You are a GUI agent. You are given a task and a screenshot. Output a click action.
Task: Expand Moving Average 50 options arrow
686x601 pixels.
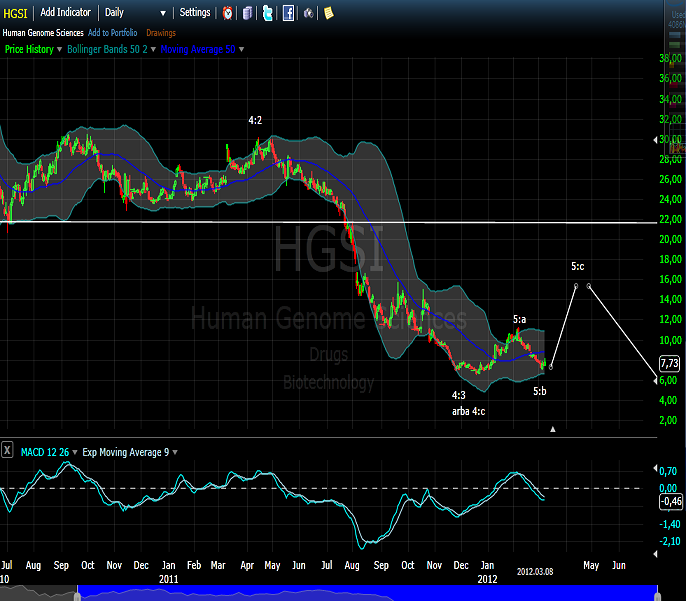coord(241,49)
